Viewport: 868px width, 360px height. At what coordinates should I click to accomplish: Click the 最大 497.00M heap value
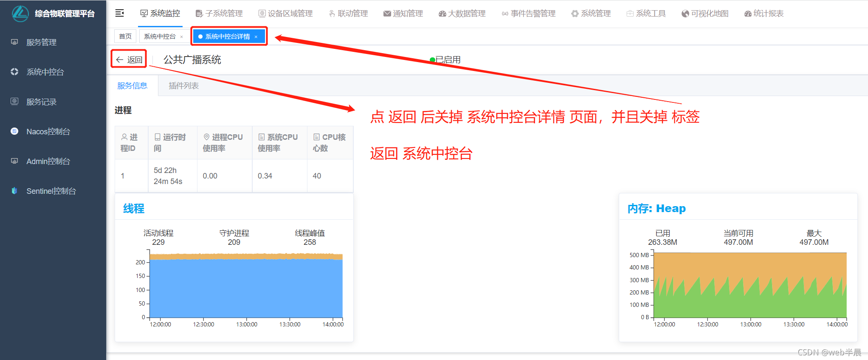(814, 242)
